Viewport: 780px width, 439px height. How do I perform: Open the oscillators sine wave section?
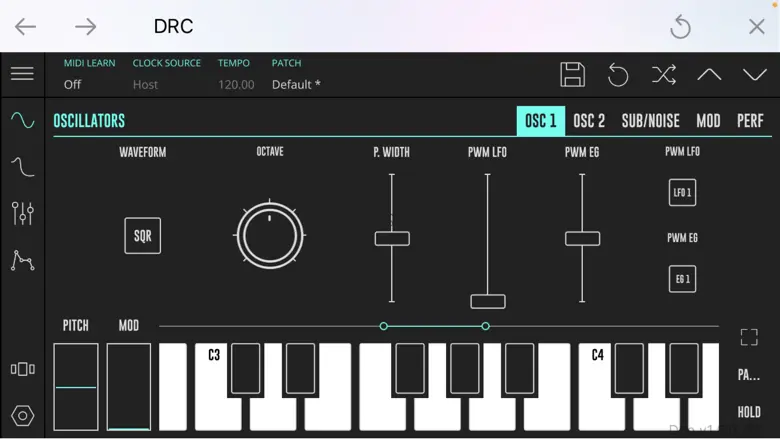(23, 120)
